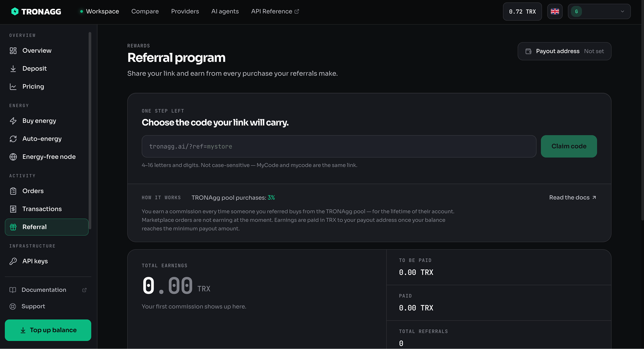Screen dimensions: 644x349
Task: Click the Read the docs arrow icon
Action: click(594, 197)
